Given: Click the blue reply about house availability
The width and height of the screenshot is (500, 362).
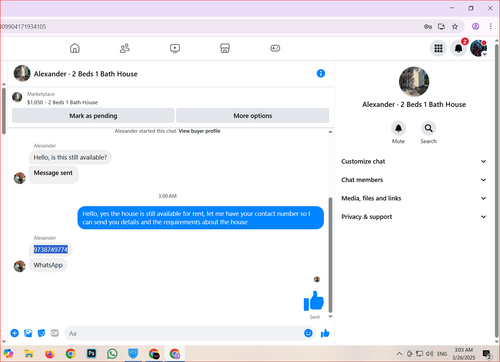Looking at the screenshot, I should pos(200,218).
